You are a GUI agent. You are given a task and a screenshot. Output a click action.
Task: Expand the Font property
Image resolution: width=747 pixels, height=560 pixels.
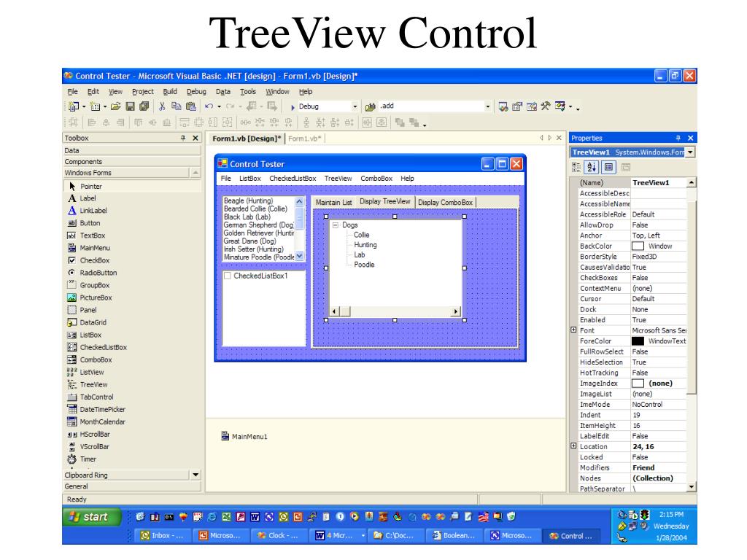tap(573, 330)
